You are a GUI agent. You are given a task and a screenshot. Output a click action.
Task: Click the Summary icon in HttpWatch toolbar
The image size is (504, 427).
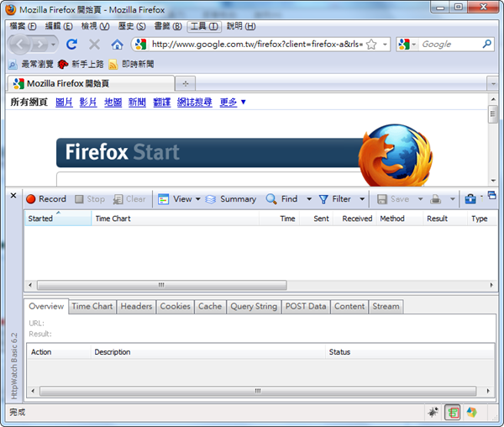coord(212,199)
